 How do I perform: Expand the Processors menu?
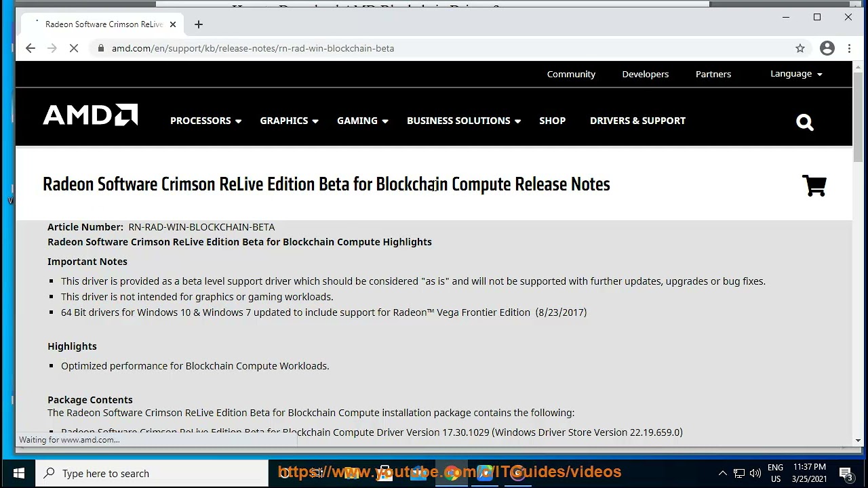pos(205,121)
